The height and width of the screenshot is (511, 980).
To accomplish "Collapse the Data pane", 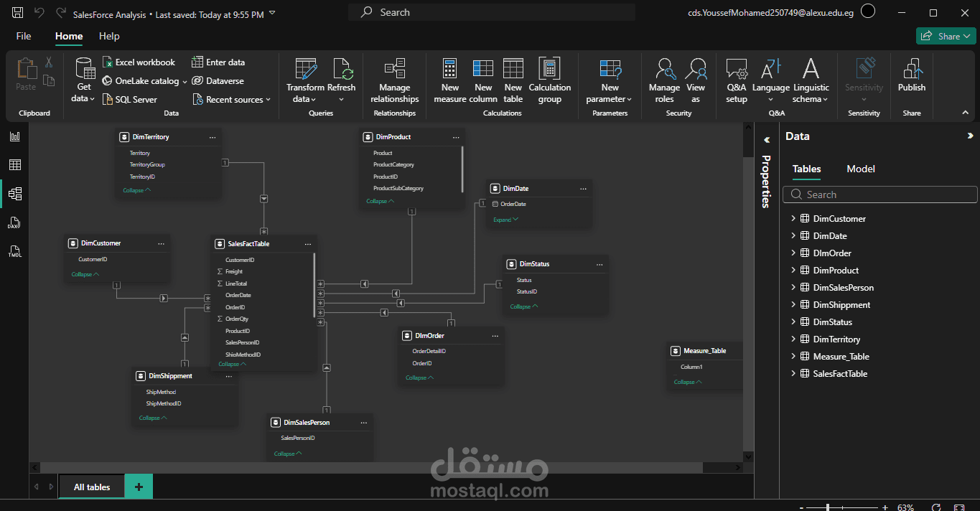I will [x=970, y=136].
